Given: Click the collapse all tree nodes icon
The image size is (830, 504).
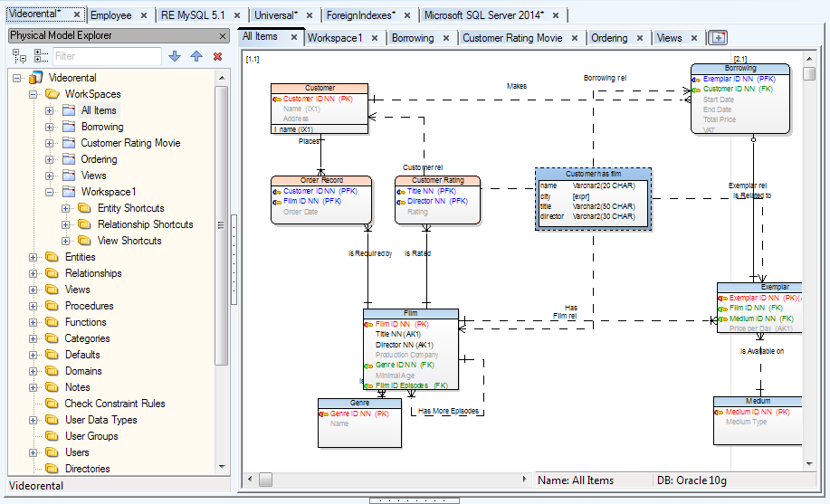Looking at the screenshot, I should coord(40,56).
